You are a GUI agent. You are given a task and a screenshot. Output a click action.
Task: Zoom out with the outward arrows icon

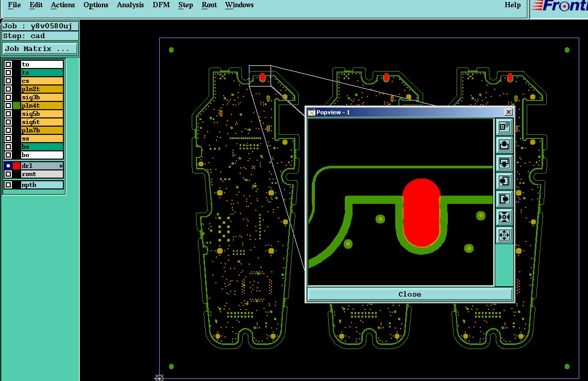tap(504, 235)
